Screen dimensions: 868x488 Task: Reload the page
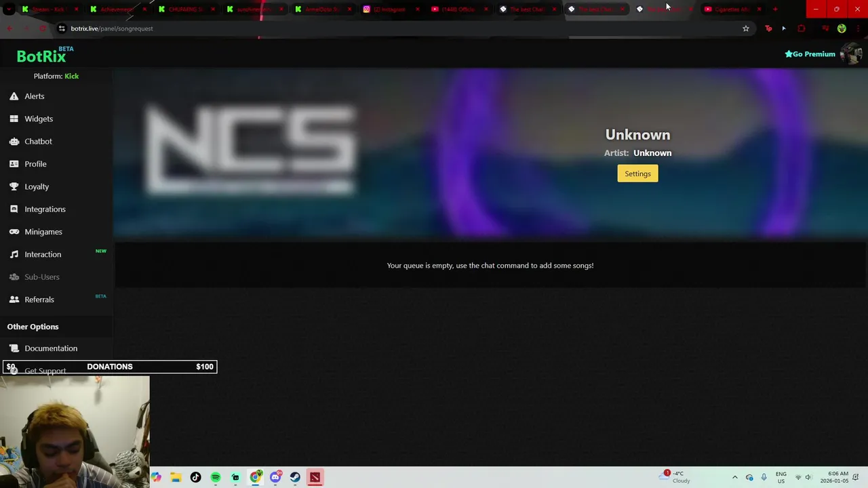click(42, 28)
